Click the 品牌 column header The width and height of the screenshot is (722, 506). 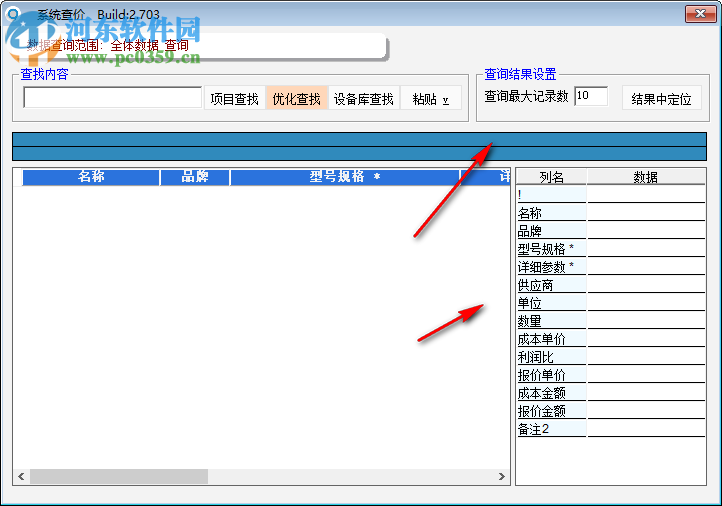click(x=194, y=177)
